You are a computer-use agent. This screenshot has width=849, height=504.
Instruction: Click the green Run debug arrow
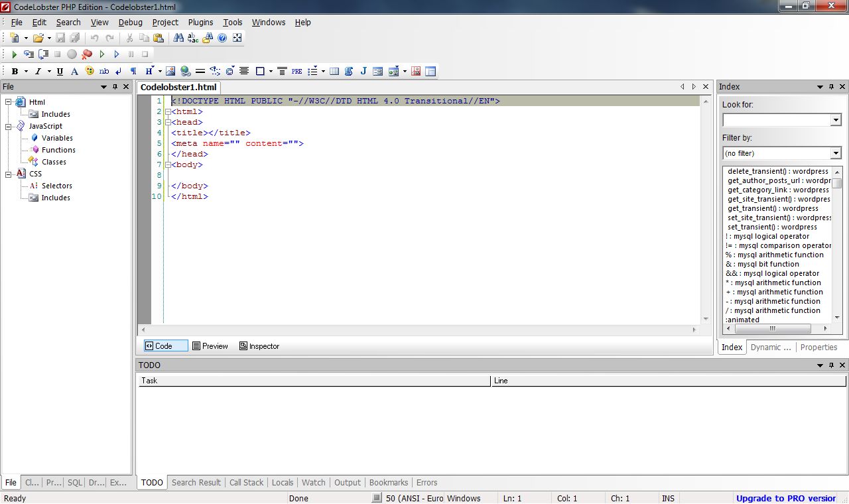pyautogui.click(x=14, y=54)
